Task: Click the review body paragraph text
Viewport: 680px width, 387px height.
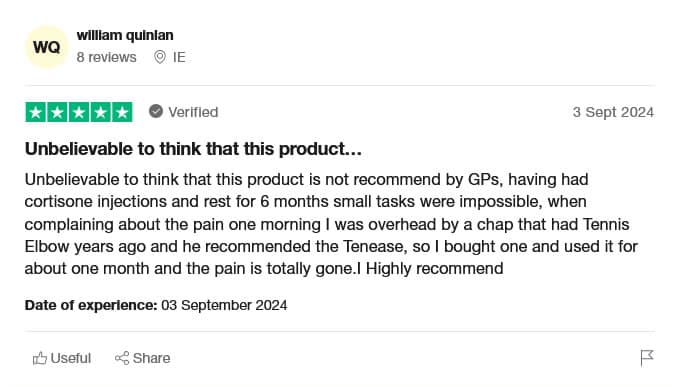Action: point(331,224)
